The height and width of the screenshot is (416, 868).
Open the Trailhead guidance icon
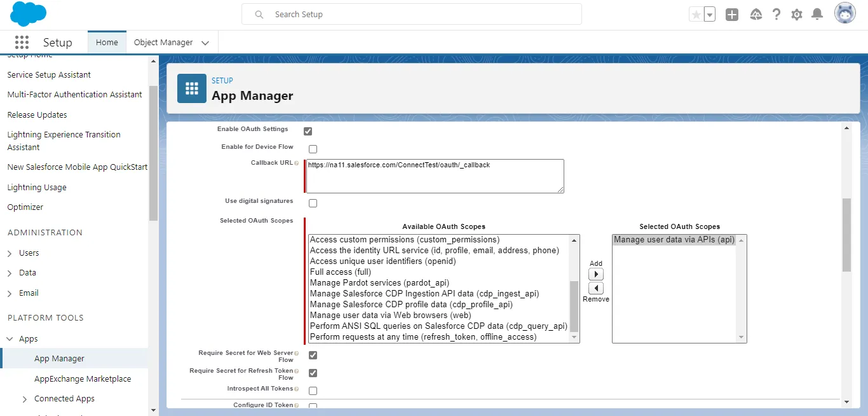tap(756, 15)
